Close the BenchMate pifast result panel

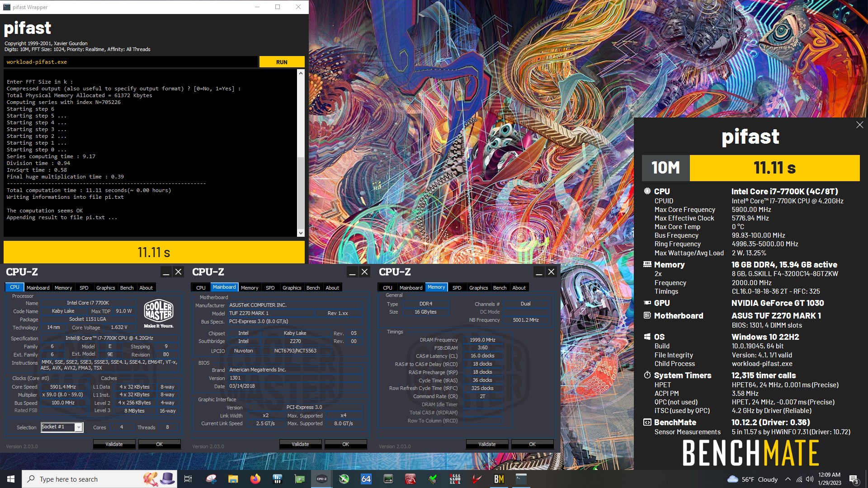[x=859, y=125]
